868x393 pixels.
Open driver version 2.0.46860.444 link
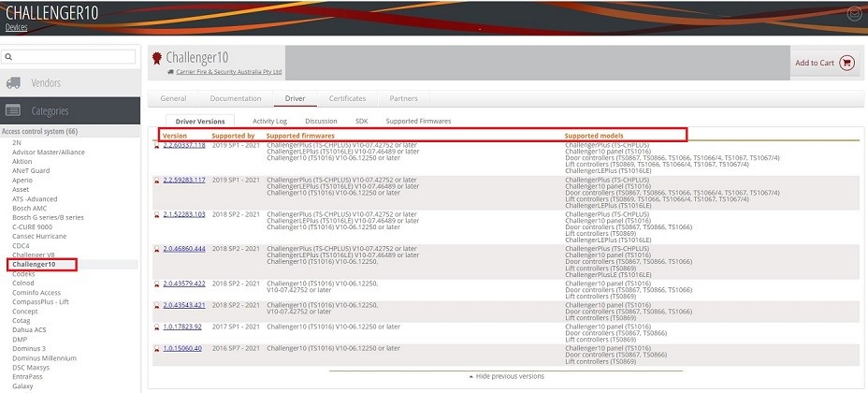point(184,249)
